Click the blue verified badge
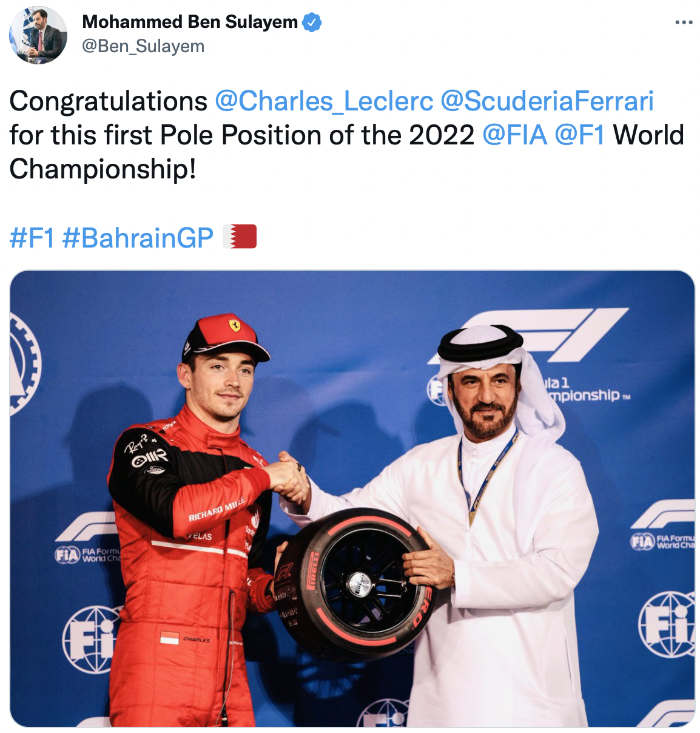Viewport: 700px width, 733px height. click(x=312, y=22)
